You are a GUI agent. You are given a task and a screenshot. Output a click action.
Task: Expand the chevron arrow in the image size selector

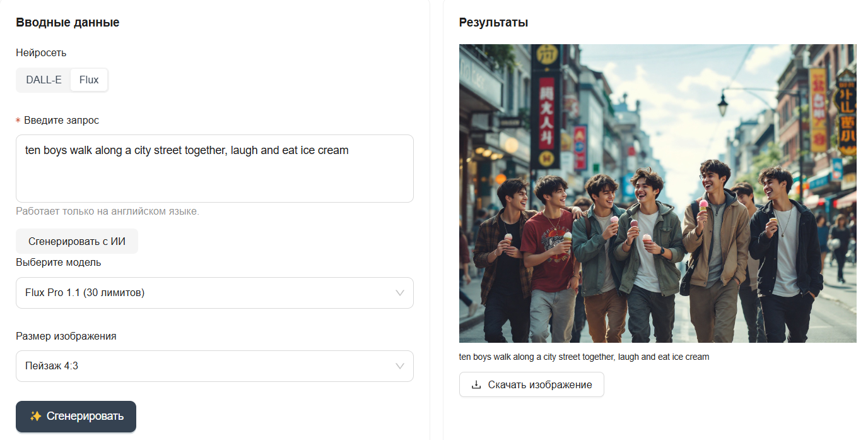tap(399, 366)
